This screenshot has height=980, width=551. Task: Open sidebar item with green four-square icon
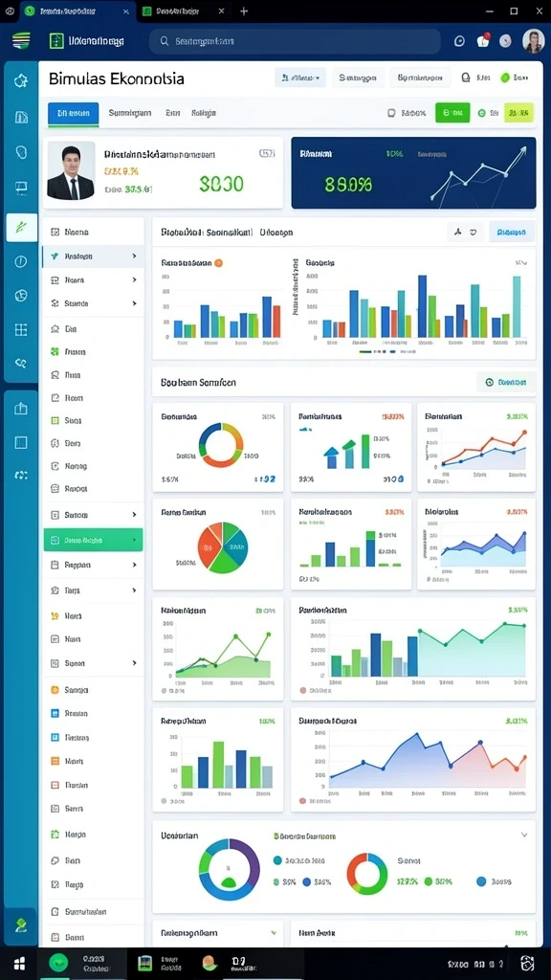click(93, 352)
